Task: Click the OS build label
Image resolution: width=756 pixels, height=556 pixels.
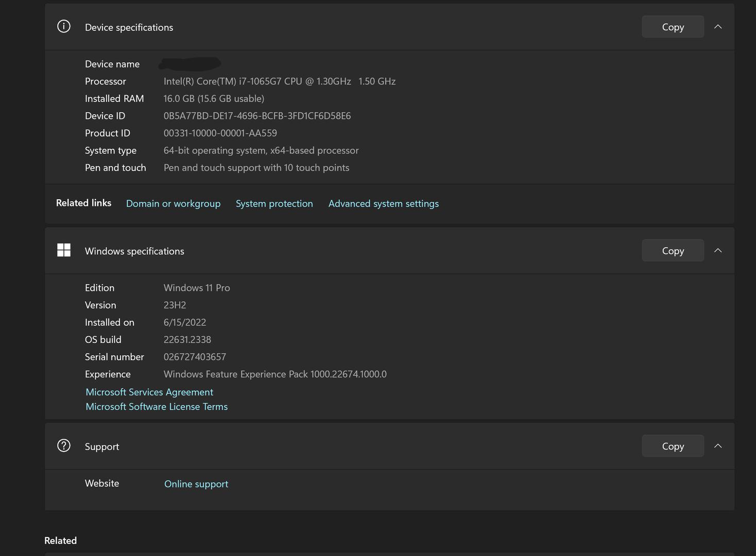Action: (x=103, y=340)
